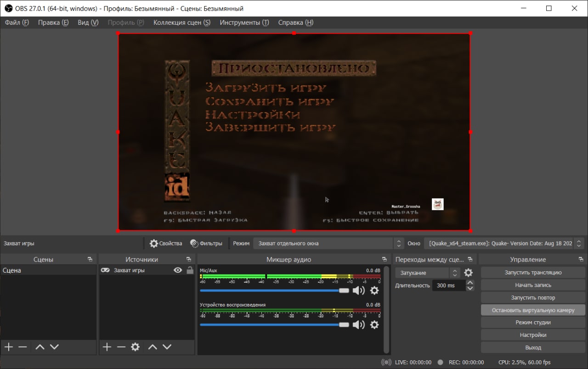This screenshot has width=588, height=369.
Task: Click the gamepad icon of Захват игры source
Action: point(105,270)
